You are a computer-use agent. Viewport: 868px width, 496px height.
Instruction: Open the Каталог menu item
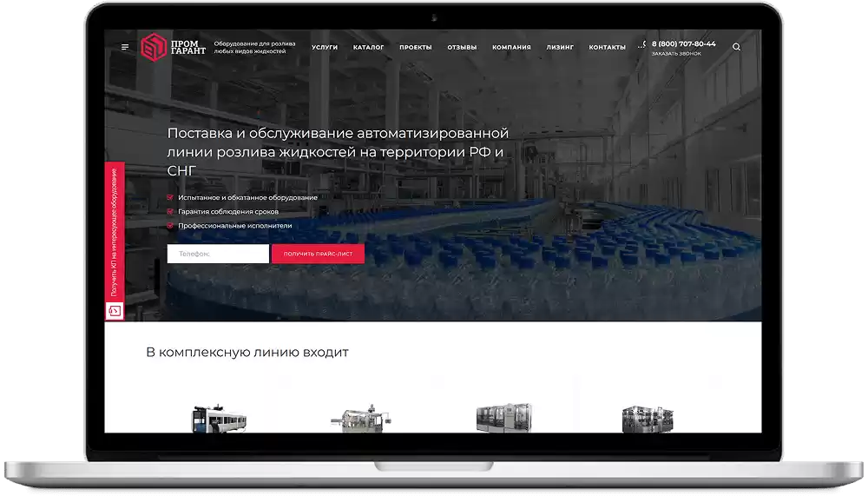368,47
